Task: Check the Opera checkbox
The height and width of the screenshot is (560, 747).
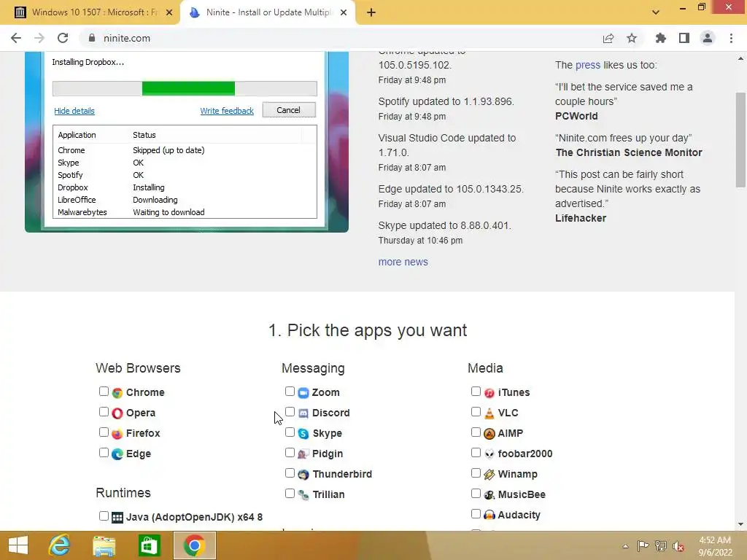Action: click(x=104, y=412)
